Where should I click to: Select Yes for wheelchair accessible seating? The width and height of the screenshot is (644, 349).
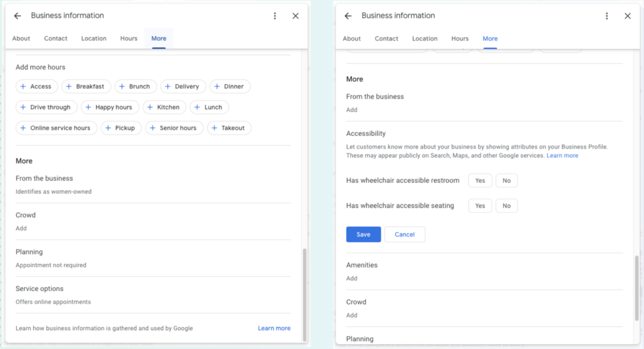pos(480,206)
